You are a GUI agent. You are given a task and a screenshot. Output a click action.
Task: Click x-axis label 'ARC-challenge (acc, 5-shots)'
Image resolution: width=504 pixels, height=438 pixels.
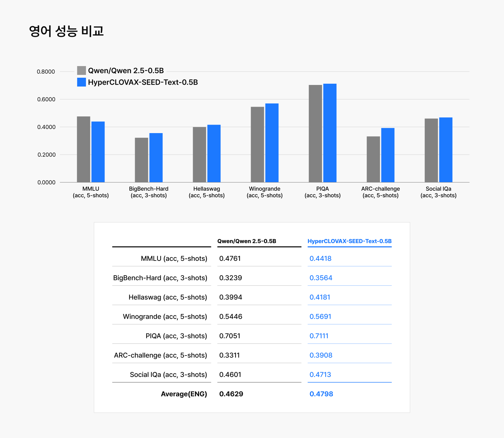pos(381,192)
